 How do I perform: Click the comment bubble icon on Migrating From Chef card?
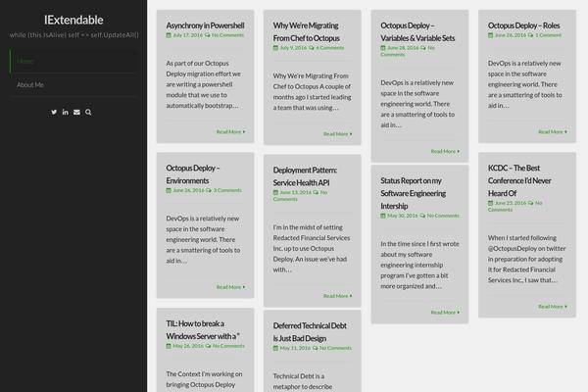312,48
